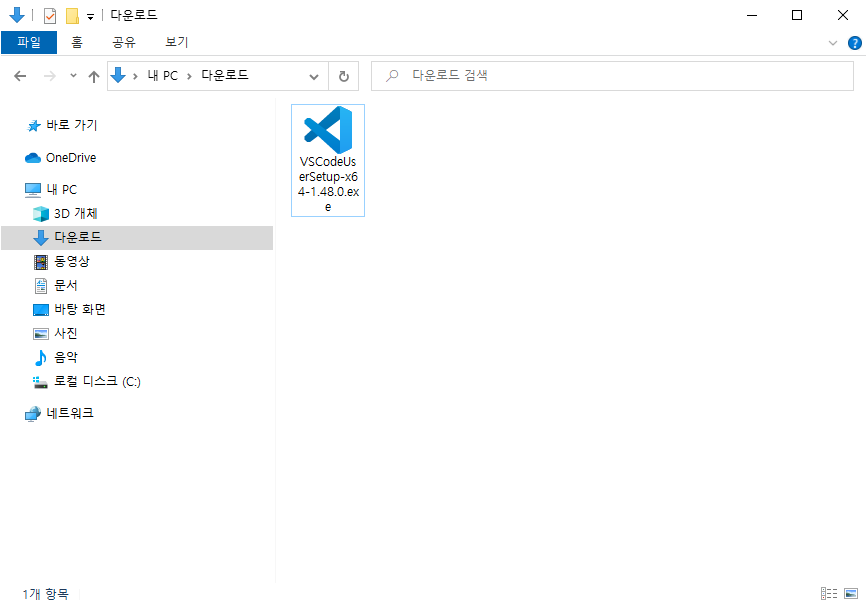Image resolution: width=867 pixels, height=607 pixels.
Task: Open the 문서 folder
Action: point(65,285)
